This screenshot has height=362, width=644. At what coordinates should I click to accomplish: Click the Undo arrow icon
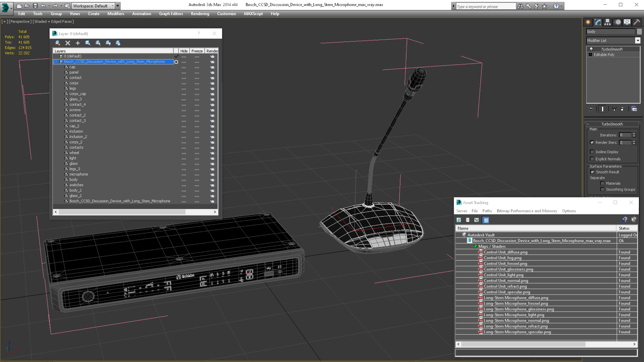pos(44,6)
